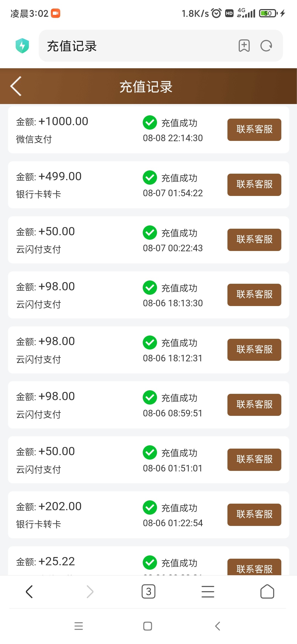The height and width of the screenshot is (644, 297).
Task: Go to the browser home page
Action: pyautogui.click(x=267, y=591)
